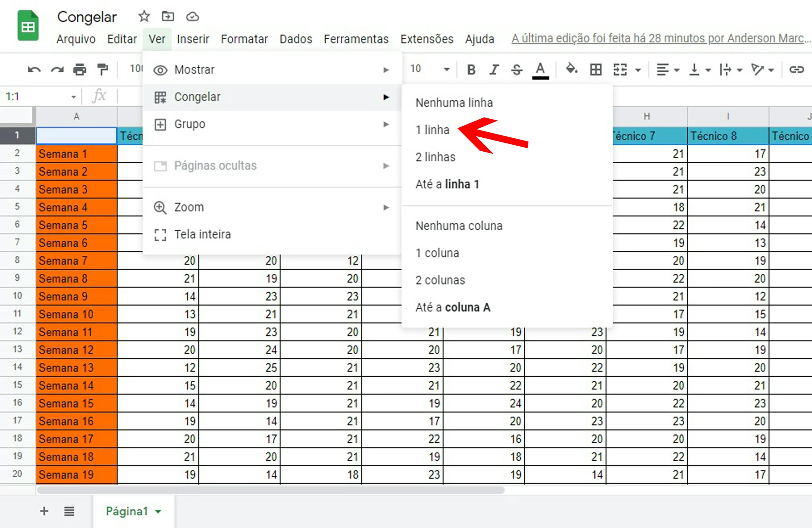Open the Inserir menu

[193, 39]
